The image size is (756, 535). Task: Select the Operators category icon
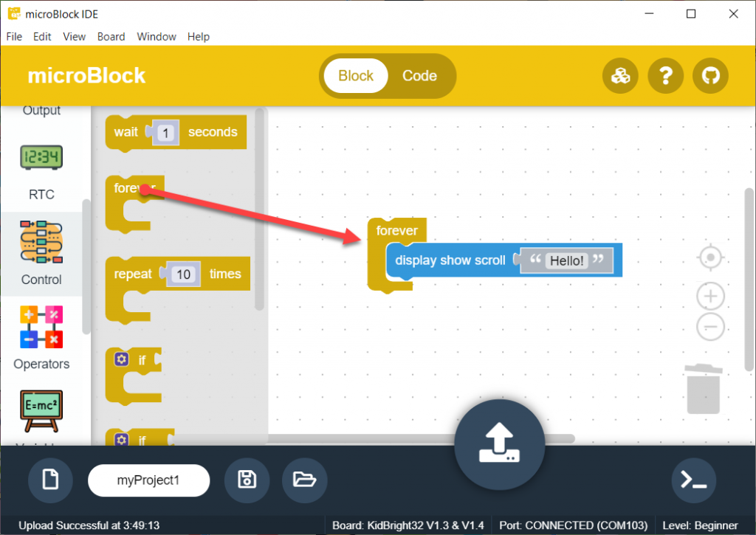coord(41,327)
